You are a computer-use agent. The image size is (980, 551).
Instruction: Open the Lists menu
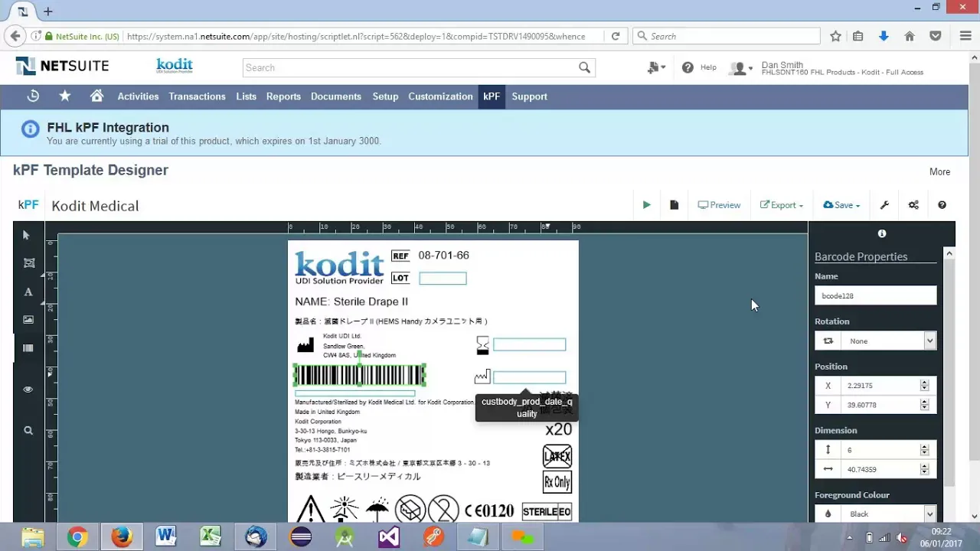click(x=246, y=96)
